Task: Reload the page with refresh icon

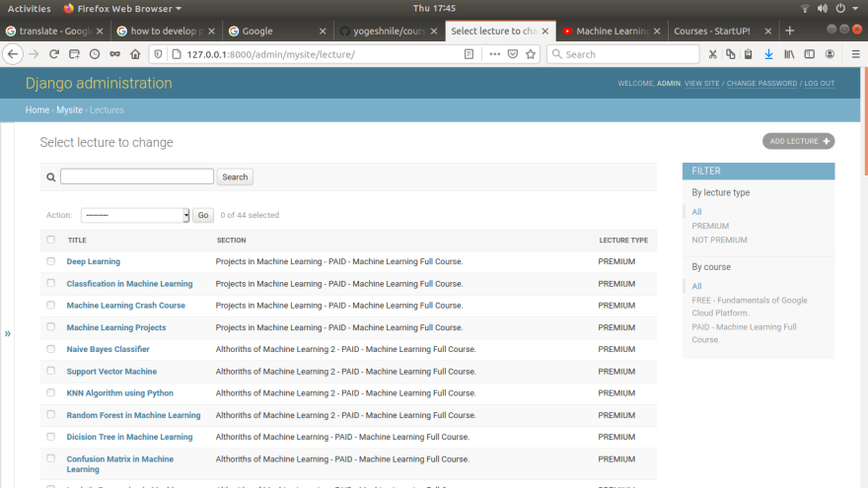Action: [x=53, y=54]
